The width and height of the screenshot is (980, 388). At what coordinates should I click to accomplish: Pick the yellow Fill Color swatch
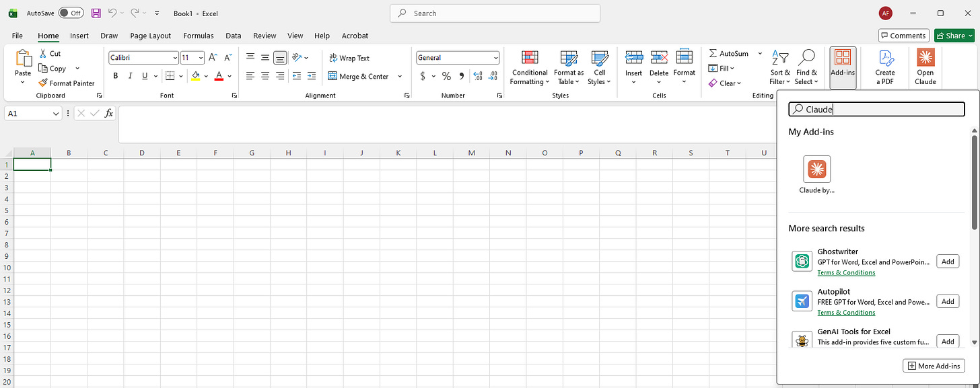pyautogui.click(x=195, y=76)
